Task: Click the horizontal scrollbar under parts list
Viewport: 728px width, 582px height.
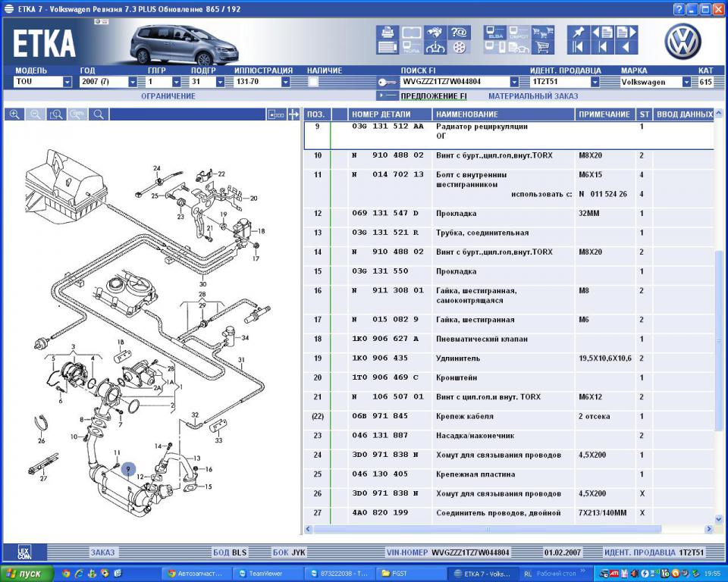Action: point(488,529)
